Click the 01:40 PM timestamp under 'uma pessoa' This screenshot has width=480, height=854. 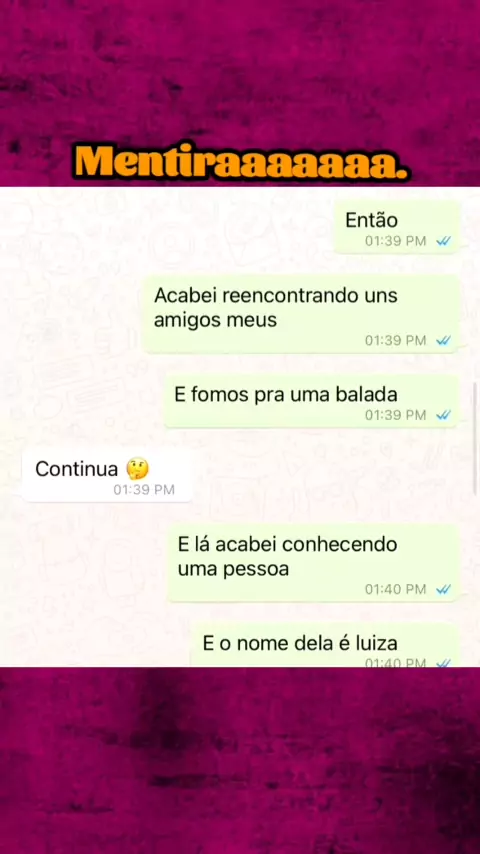(396, 589)
